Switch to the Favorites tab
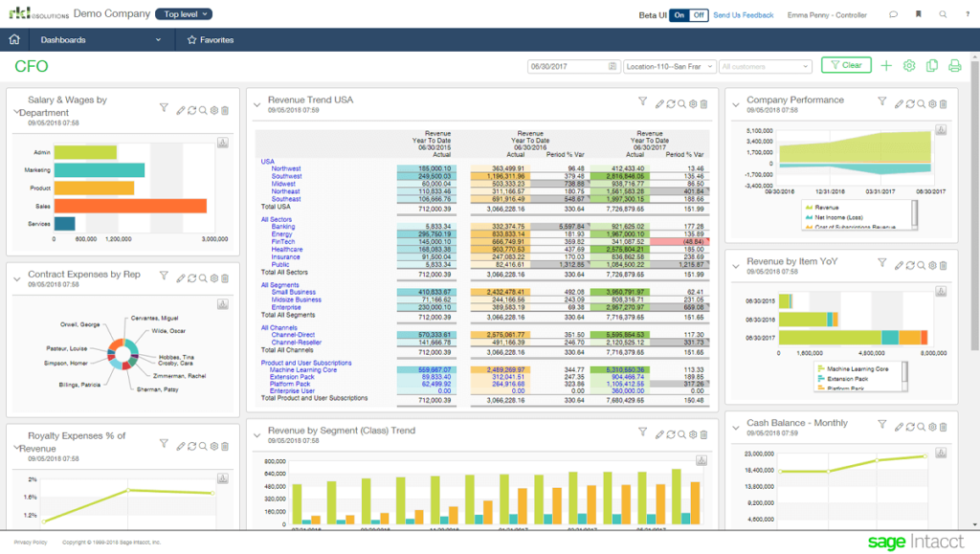Screen dimensions: 980x554 point(212,39)
